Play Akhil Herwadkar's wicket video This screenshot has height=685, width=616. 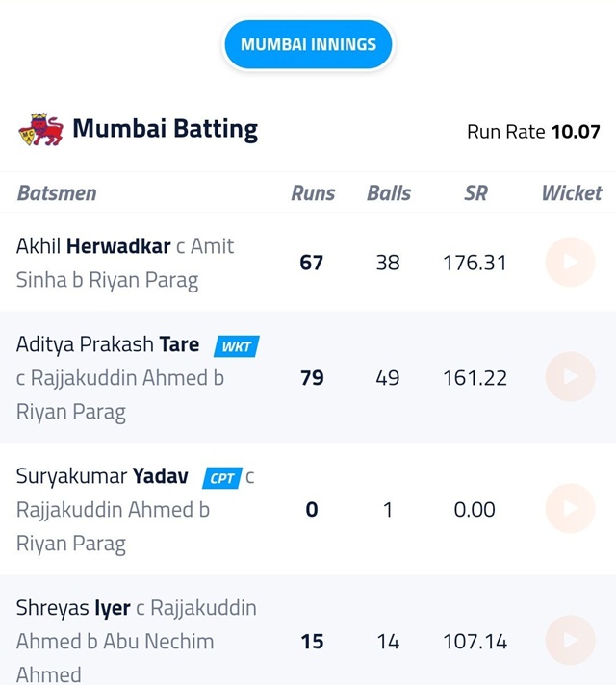570,262
